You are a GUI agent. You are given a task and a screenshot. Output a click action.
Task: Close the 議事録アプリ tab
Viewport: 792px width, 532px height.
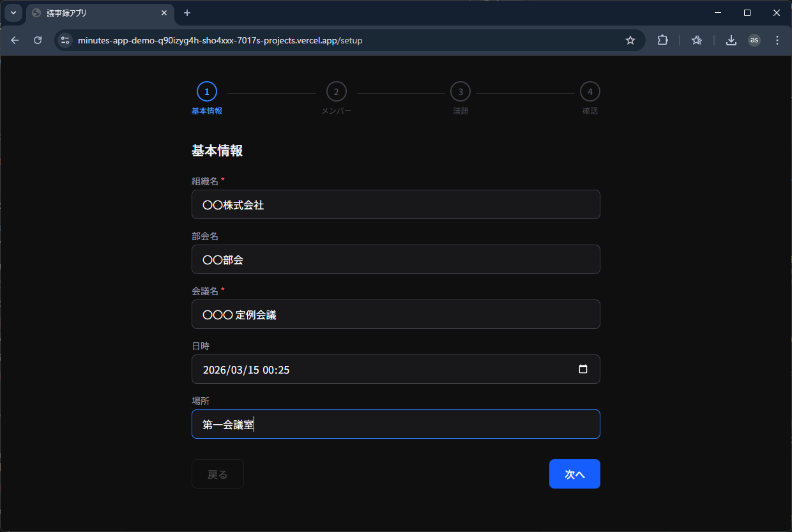[164, 13]
